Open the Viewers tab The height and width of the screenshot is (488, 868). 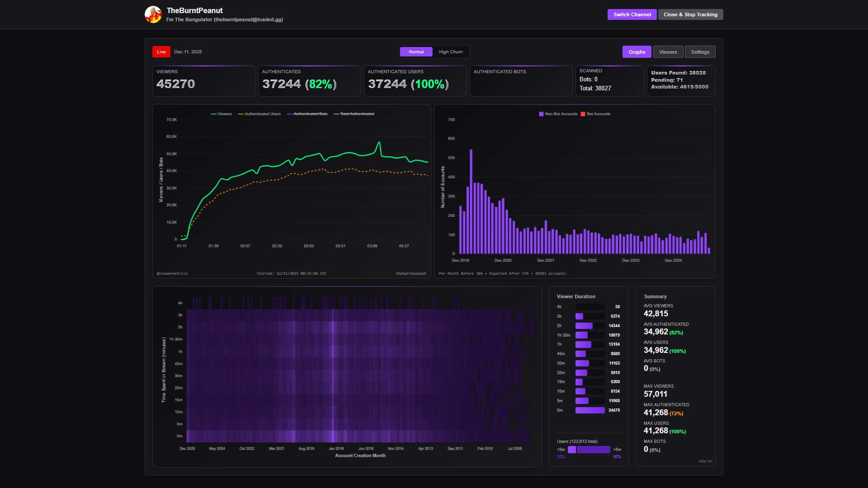click(668, 52)
